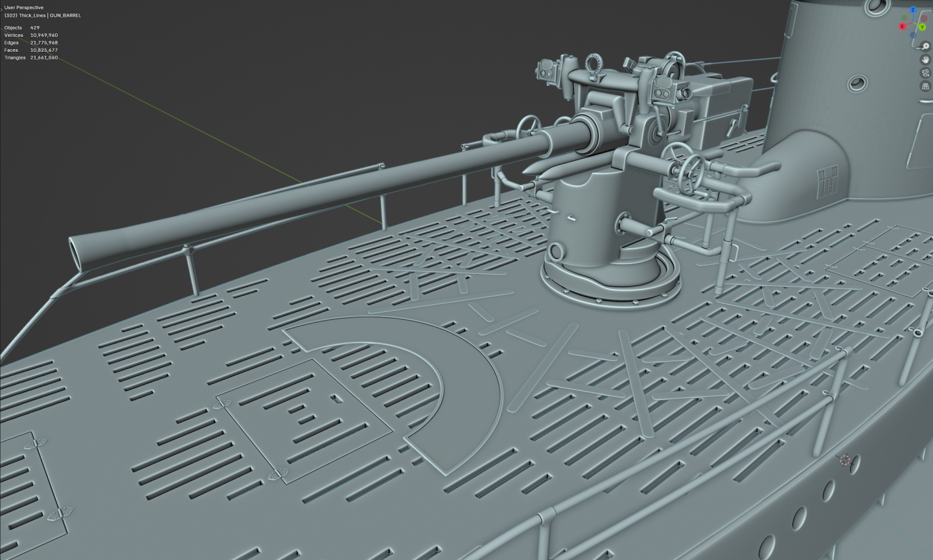
Task: Toggle perspective/orthographic grid icon
Action: point(926,86)
